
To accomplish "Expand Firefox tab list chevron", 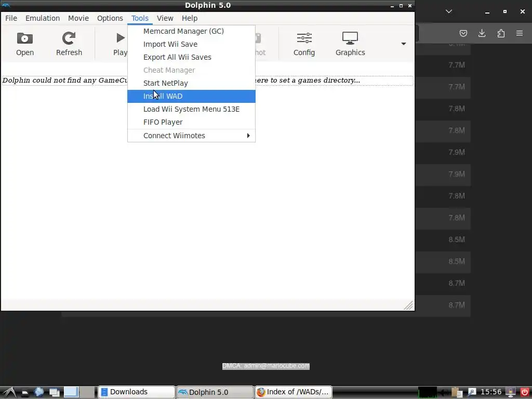I will (448, 11).
